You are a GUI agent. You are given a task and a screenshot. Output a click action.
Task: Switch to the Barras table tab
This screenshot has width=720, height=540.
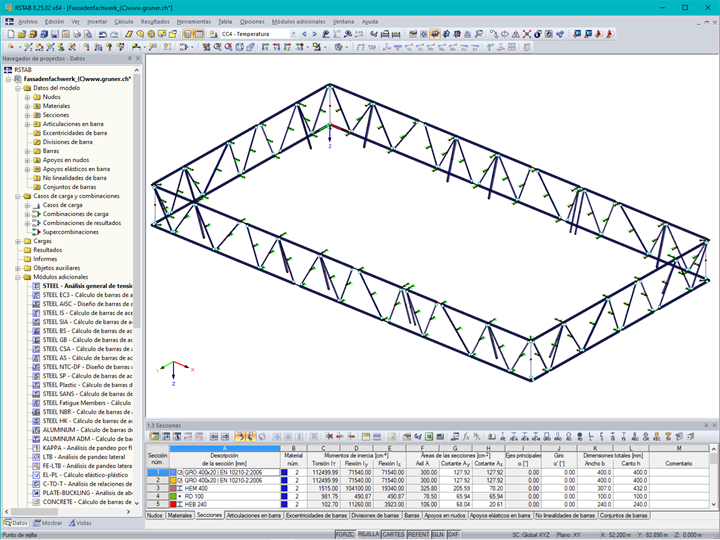[412, 516]
